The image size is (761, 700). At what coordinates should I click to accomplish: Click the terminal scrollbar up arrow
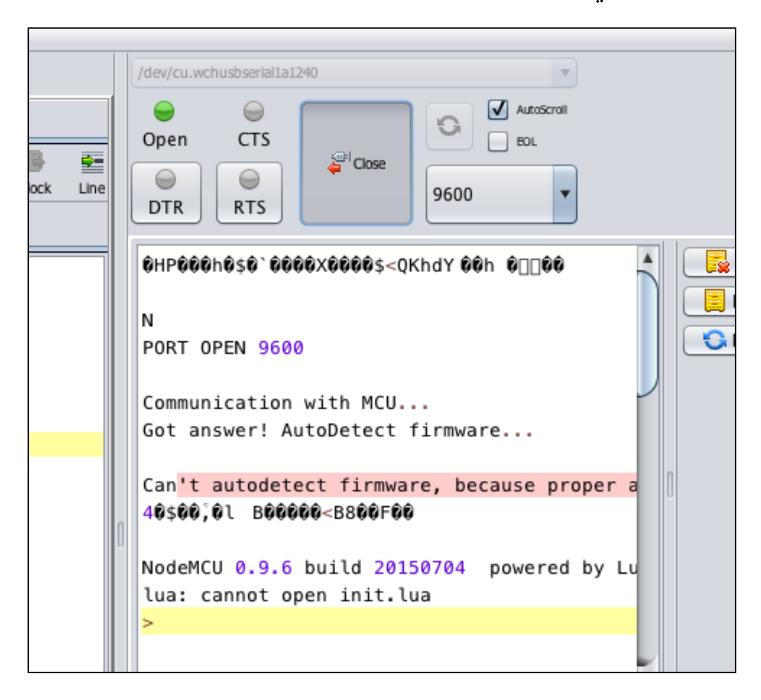coord(647,259)
